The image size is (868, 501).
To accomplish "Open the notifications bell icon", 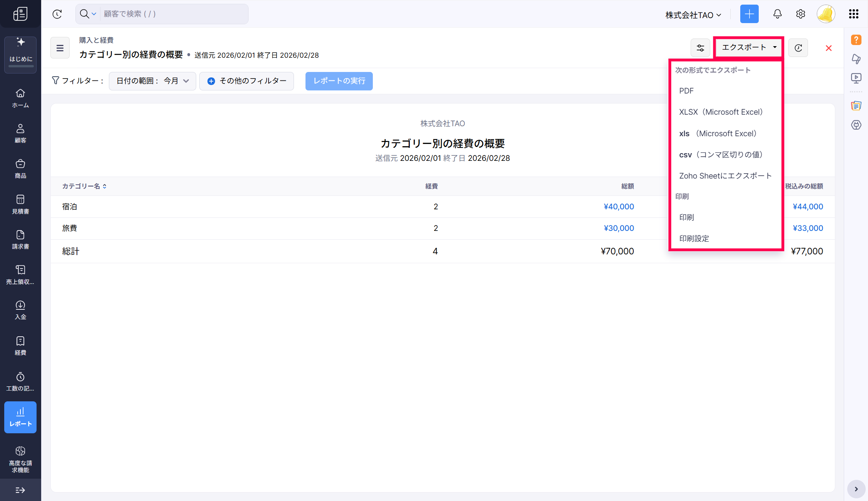I will (777, 14).
